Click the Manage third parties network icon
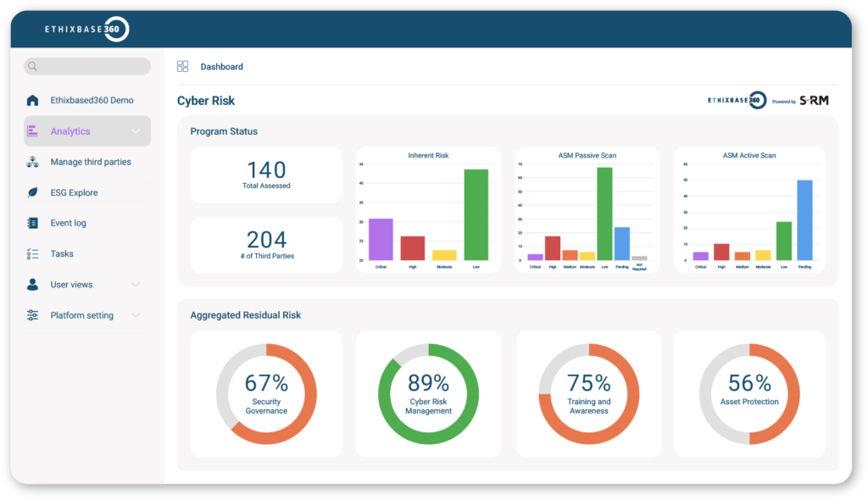Image resolution: width=868 pixels, height=500 pixels. coord(32,162)
